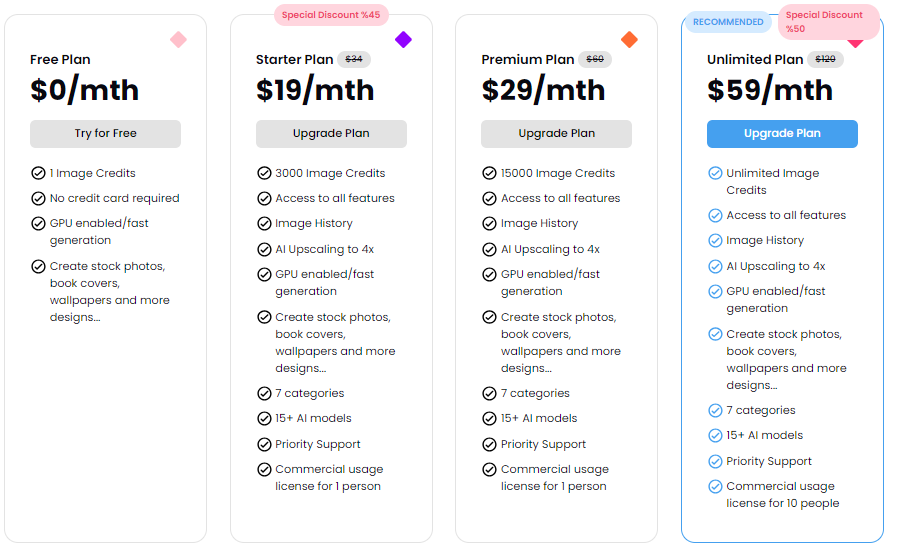The height and width of the screenshot is (557, 897).
Task: Click the checkmark icon beside 15000 Image Credits
Action: point(489,173)
